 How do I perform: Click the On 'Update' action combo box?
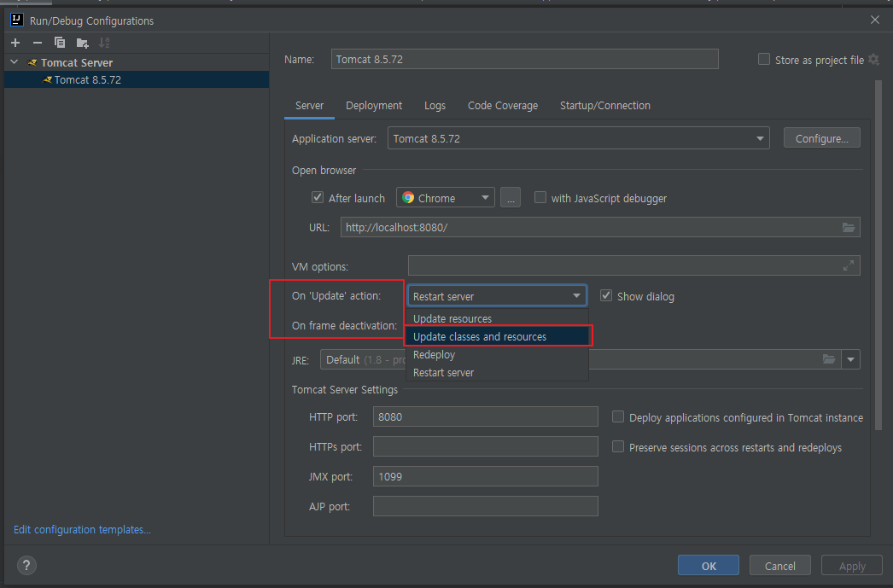click(x=497, y=296)
